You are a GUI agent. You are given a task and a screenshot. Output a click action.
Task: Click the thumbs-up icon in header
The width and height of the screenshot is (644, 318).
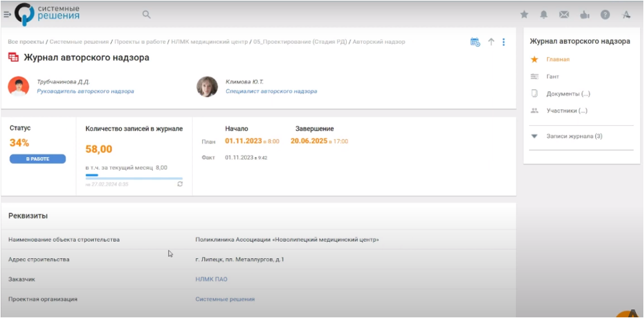point(584,15)
